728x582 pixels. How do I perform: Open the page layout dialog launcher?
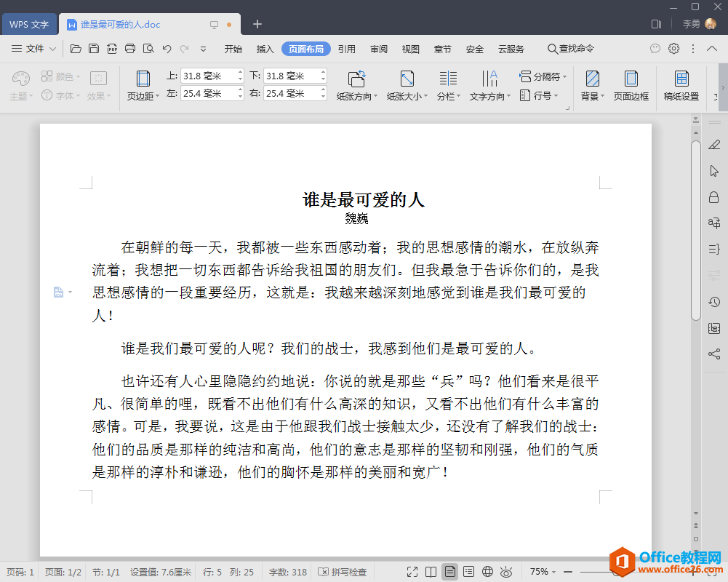pos(567,108)
